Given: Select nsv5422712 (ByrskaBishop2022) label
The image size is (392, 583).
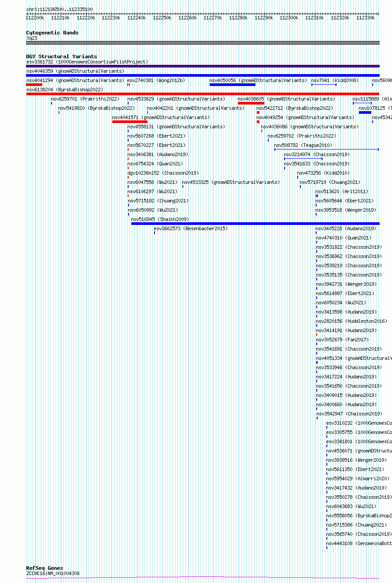Looking at the screenshot, I should click(x=295, y=108).
